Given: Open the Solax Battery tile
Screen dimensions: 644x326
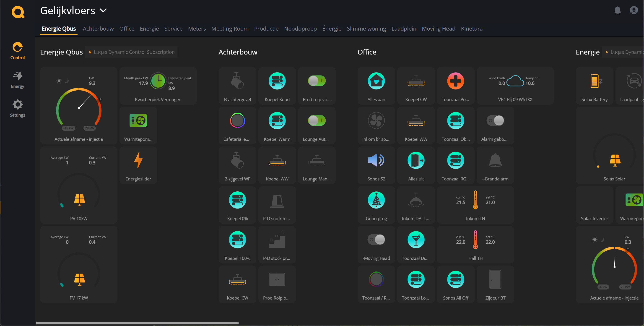Looking at the screenshot, I should [595, 86].
